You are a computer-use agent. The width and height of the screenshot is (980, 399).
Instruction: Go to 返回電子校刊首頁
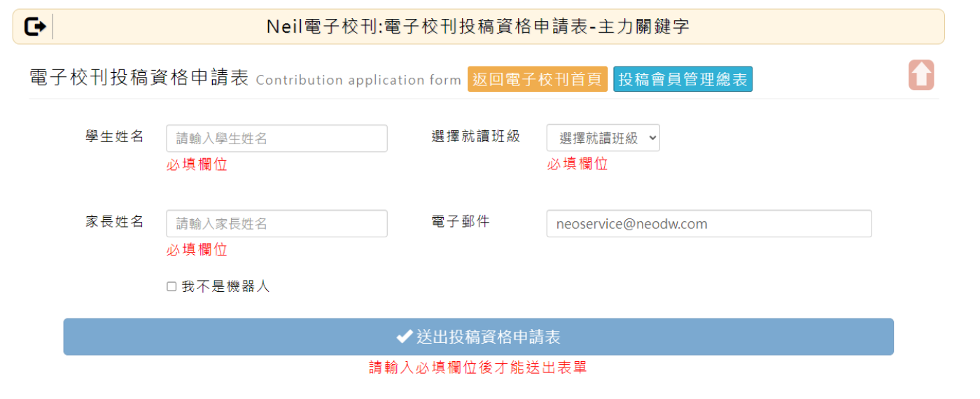[x=538, y=79]
